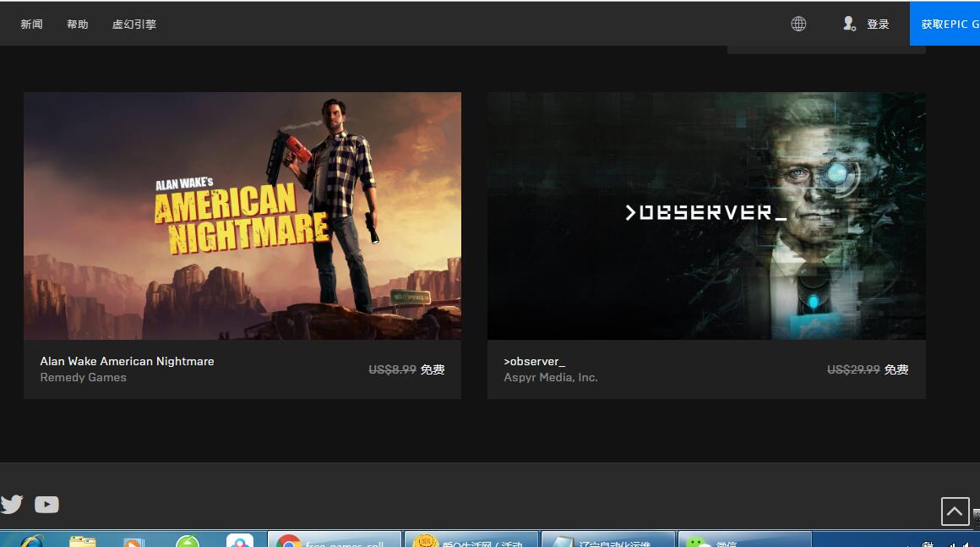The width and height of the screenshot is (980, 547).
Task: Click the blue 获取EPIC button
Action: (945, 24)
